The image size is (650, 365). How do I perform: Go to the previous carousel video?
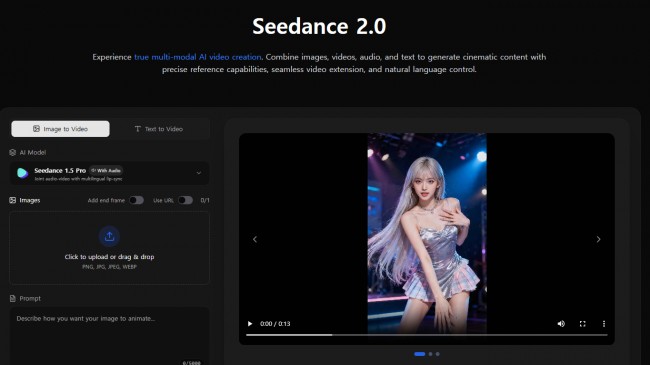click(255, 239)
